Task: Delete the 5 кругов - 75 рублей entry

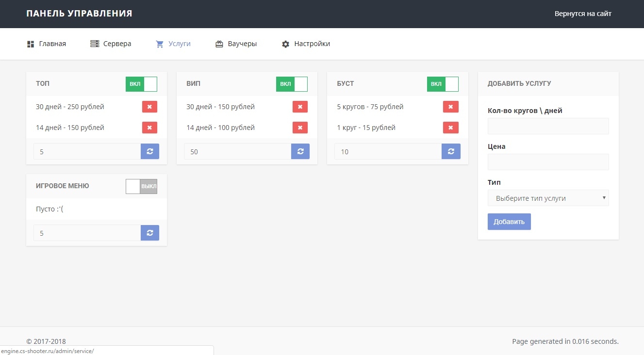Action: point(451,107)
